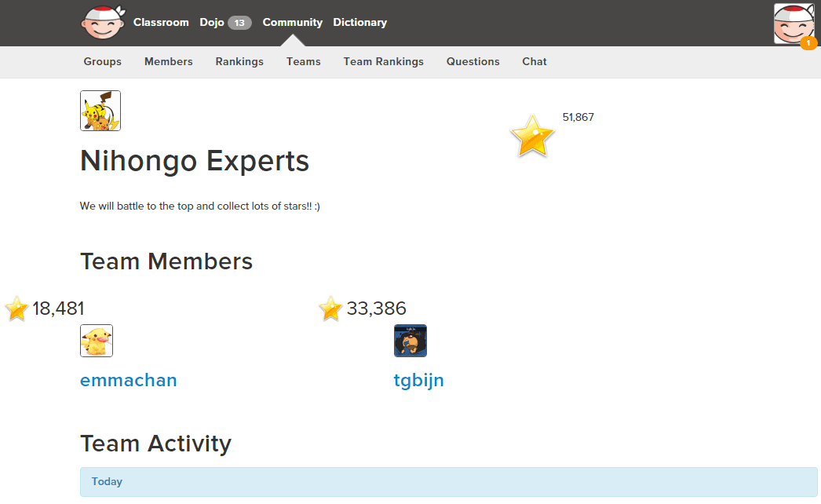Screen dimensions: 821x504
Task: Click the large gold star beside 51,867
Action: (532, 136)
